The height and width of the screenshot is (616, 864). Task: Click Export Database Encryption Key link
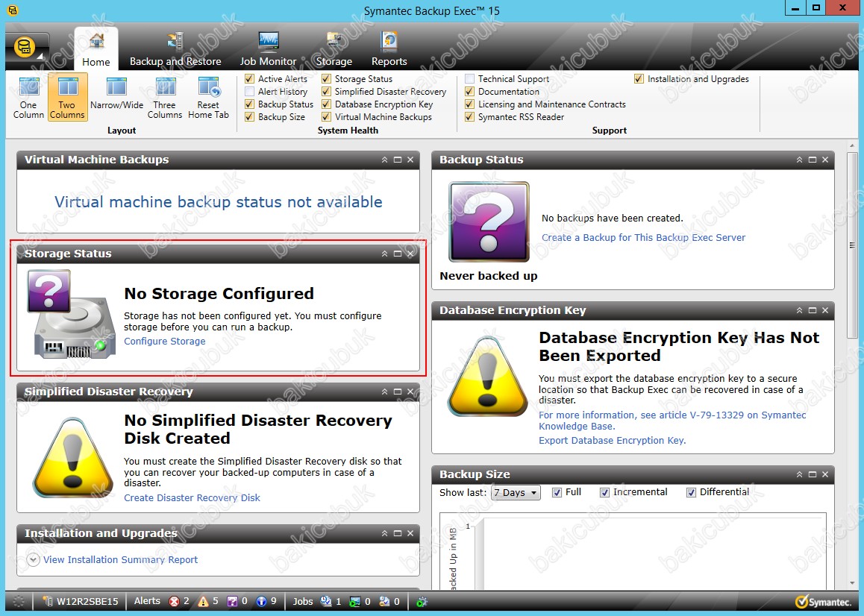click(612, 441)
